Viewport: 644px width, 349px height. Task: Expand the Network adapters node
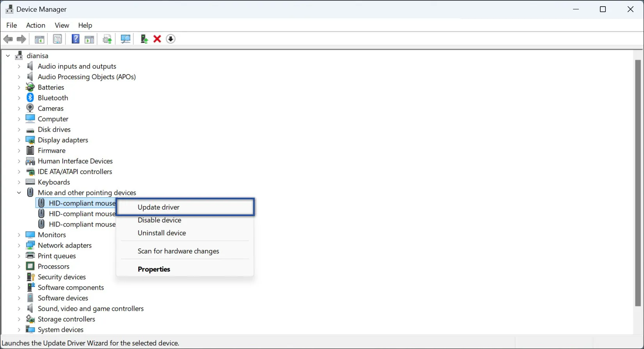pyautogui.click(x=19, y=245)
